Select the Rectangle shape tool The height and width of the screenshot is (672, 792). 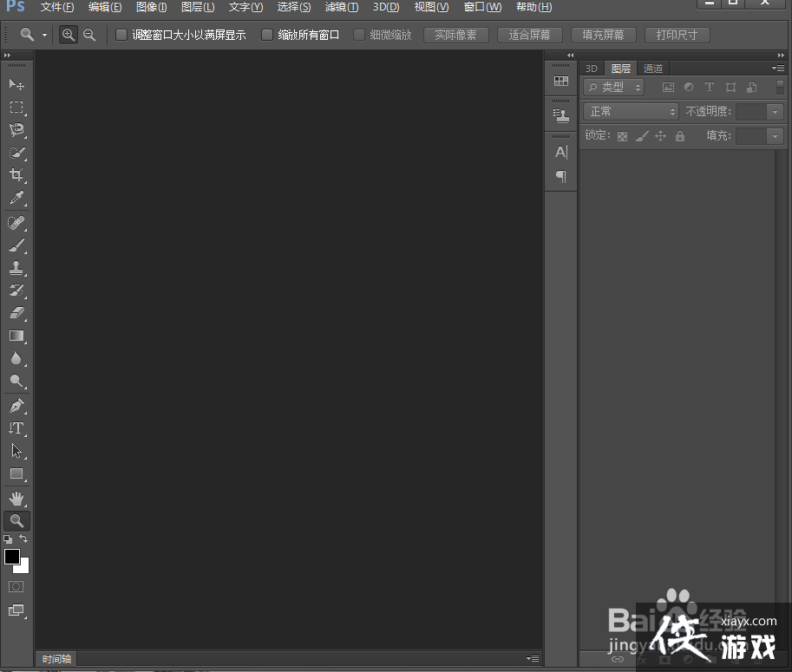16,473
